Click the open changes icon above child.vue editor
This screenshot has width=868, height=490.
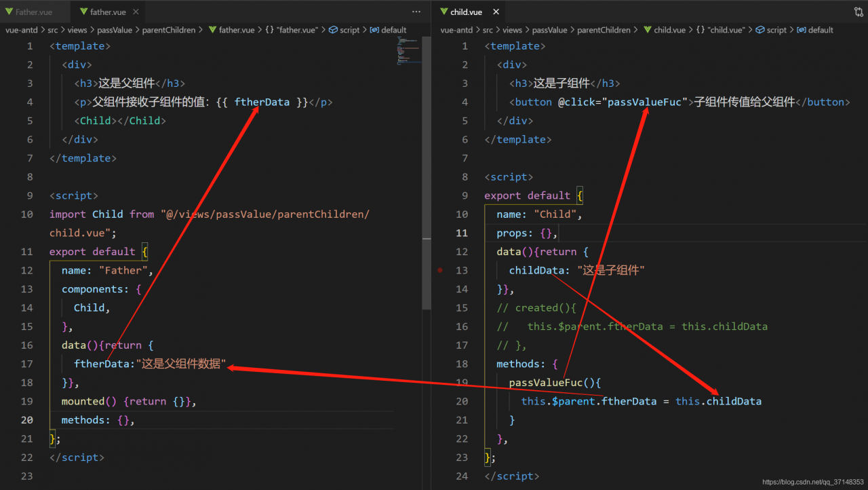point(858,12)
